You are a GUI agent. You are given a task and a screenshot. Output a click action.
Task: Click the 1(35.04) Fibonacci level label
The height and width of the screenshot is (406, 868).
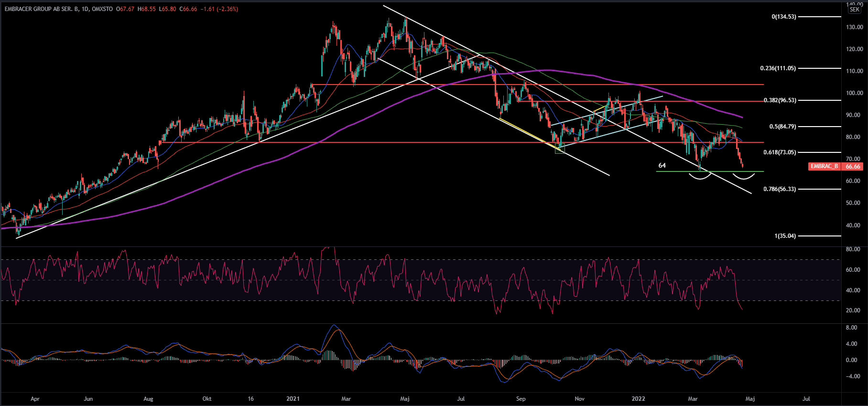[785, 236]
